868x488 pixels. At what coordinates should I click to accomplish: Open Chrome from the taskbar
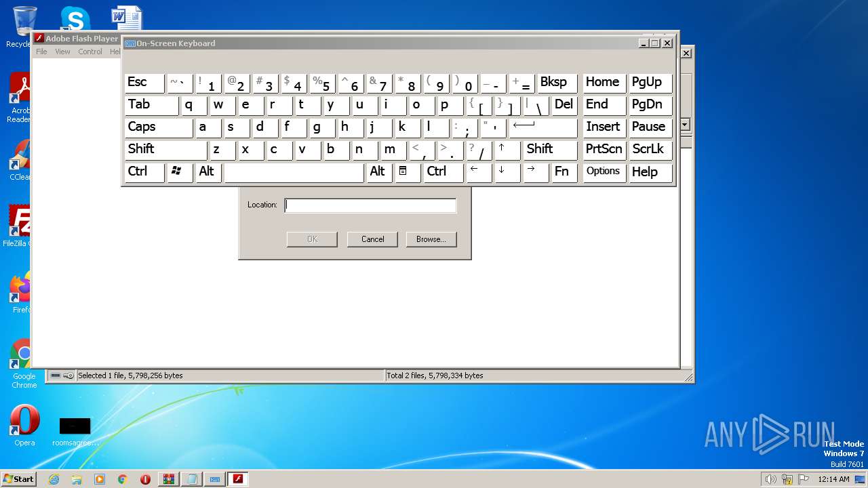(x=122, y=479)
